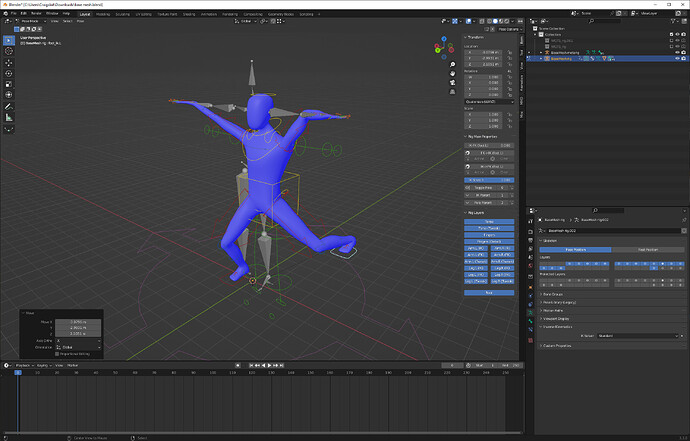Enable Rest Position in Skeleton panel
Image resolution: width=690 pixels, height=441 pixels.
[x=648, y=250]
